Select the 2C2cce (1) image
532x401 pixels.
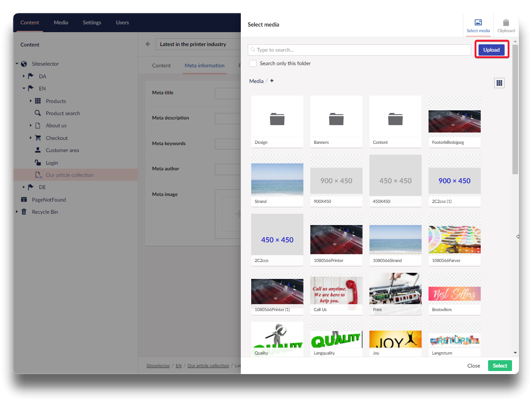point(455,180)
